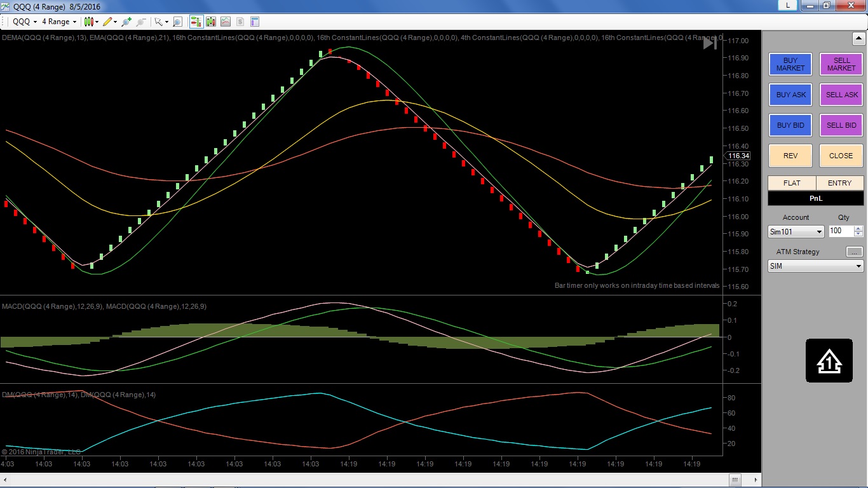This screenshot has height=488, width=868.
Task: Click the 116.34 current price marker
Action: (x=738, y=156)
